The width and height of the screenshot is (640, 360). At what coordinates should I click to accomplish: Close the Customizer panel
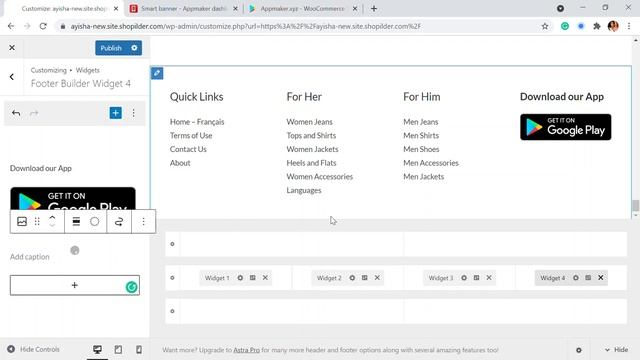click(x=12, y=48)
